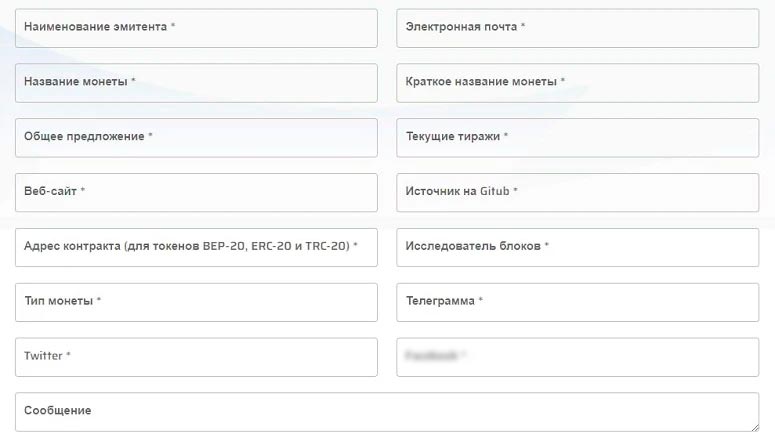Focus the Тип монеты field
The image size is (775, 441).
pyautogui.click(x=196, y=303)
